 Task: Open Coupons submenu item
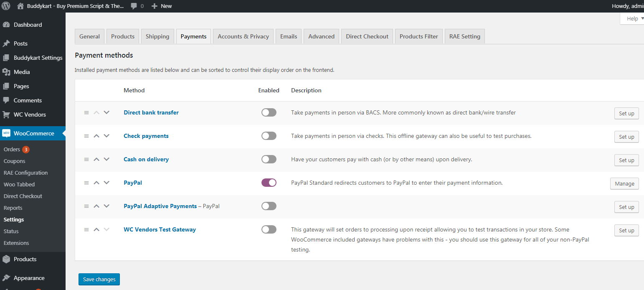[14, 161]
